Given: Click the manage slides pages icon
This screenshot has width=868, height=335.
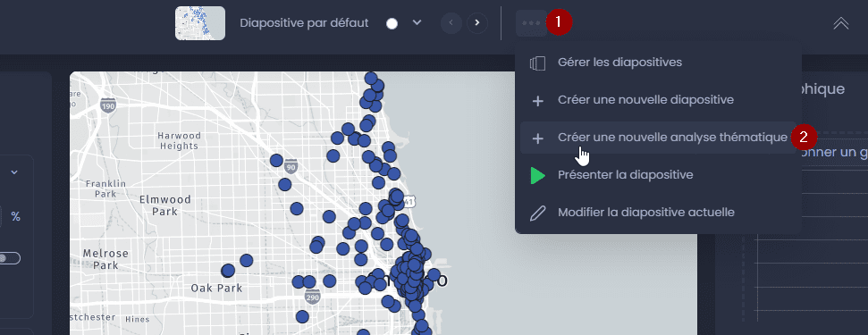Looking at the screenshot, I should click(x=537, y=63).
